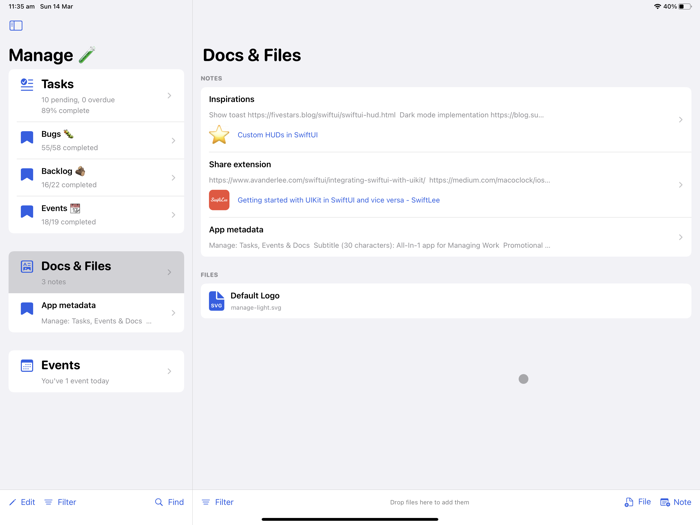Click the Edit pencil icon
700x525 pixels.
(12, 502)
